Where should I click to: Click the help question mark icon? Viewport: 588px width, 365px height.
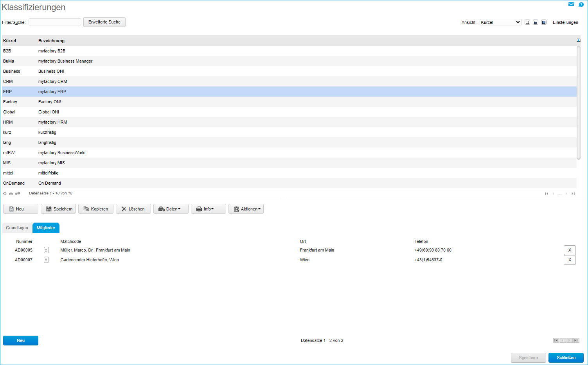581,4
